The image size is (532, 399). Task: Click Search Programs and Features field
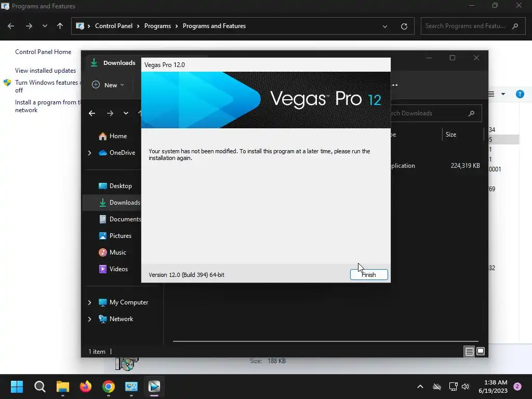[x=472, y=26]
